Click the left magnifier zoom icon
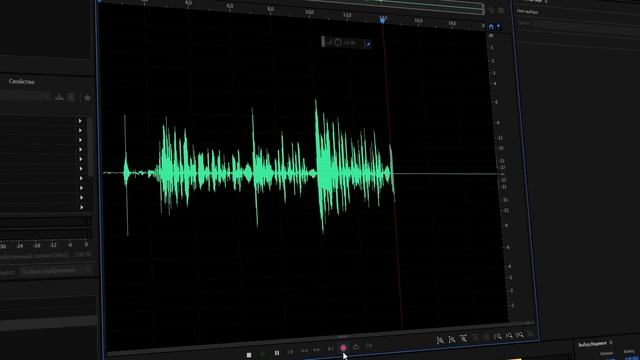 pos(498,336)
